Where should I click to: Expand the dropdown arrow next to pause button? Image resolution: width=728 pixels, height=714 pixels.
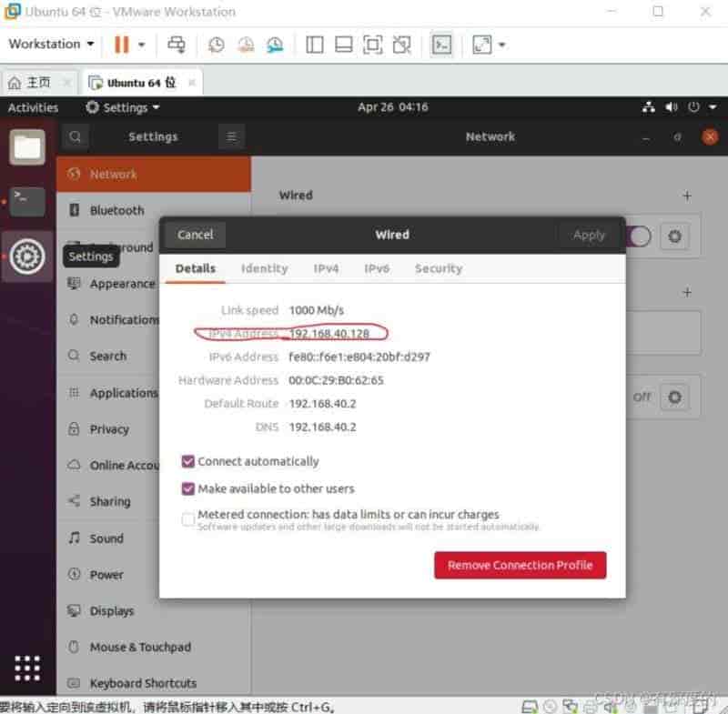pyautogui.click(x=141, y=45)
